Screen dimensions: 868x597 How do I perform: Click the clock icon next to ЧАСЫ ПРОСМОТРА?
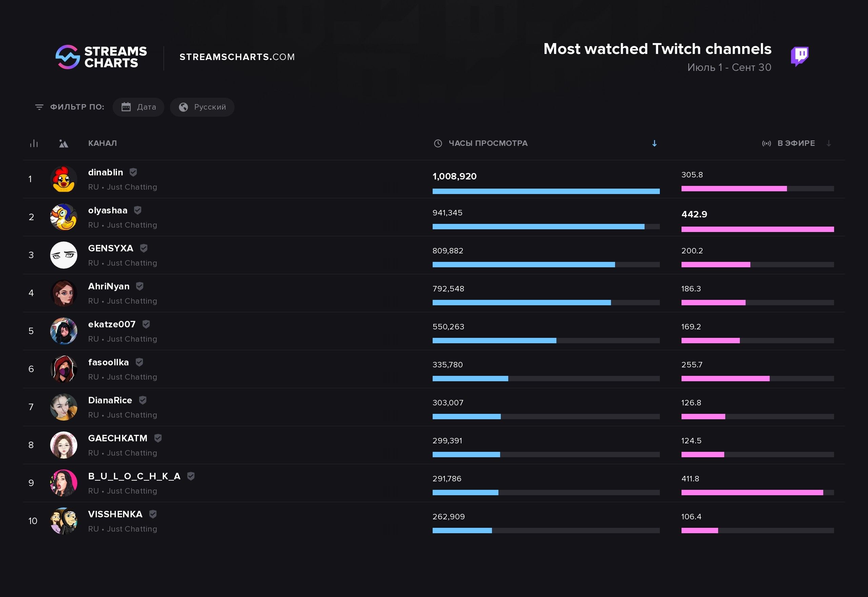pyautogui.click(x=438, y=143)
